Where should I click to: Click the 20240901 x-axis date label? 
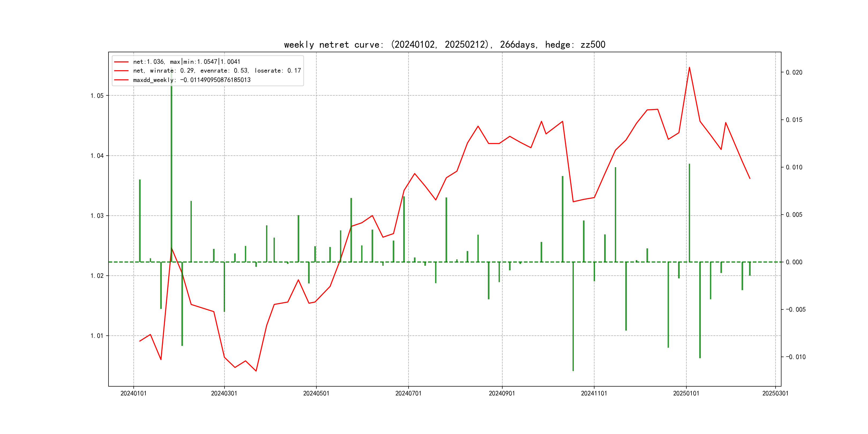502,393
